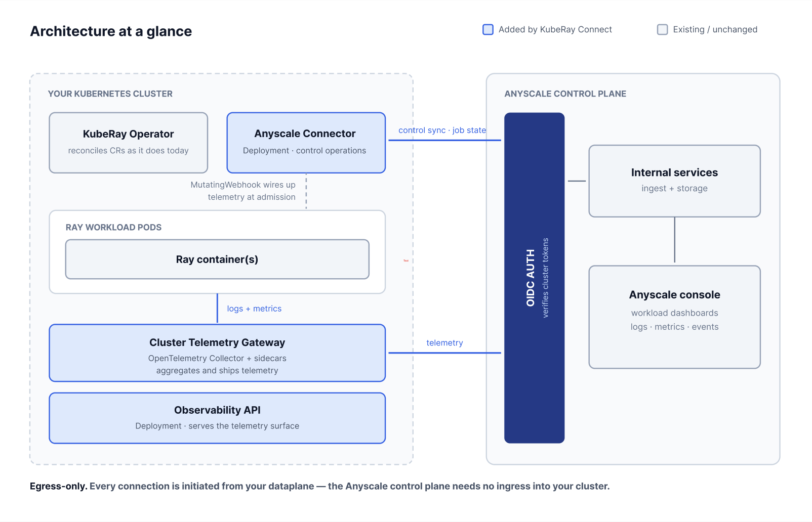
Task: Click the 'ANYSCALE CONTROL PLANE' label
Action: pos(565,94)
